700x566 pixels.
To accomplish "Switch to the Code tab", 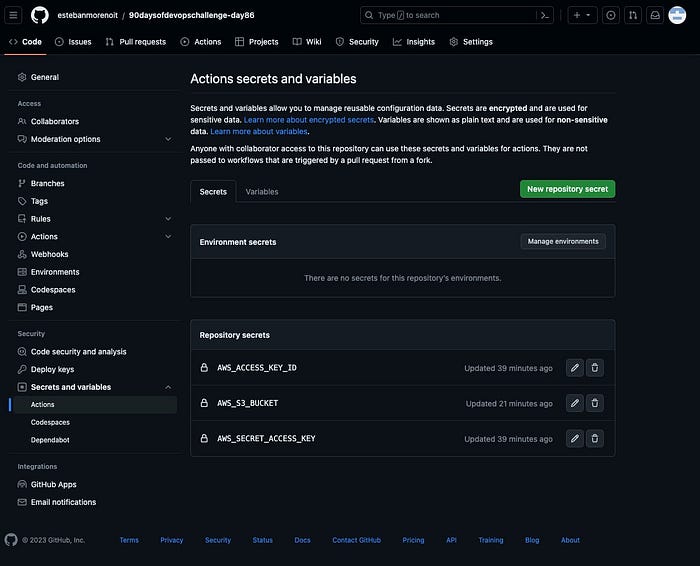I will [25, 42].
